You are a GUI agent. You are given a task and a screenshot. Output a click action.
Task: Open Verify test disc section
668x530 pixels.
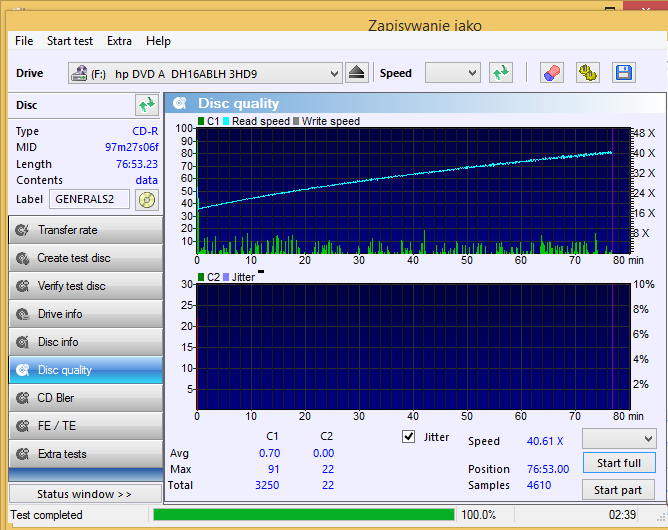[86, 286]
